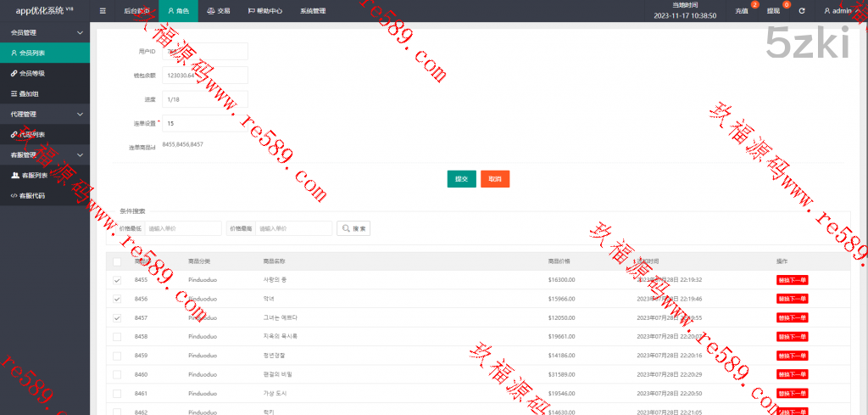Toggle the select-all checkbox in table header
The image size is (868, 415).
click(117, 261)
